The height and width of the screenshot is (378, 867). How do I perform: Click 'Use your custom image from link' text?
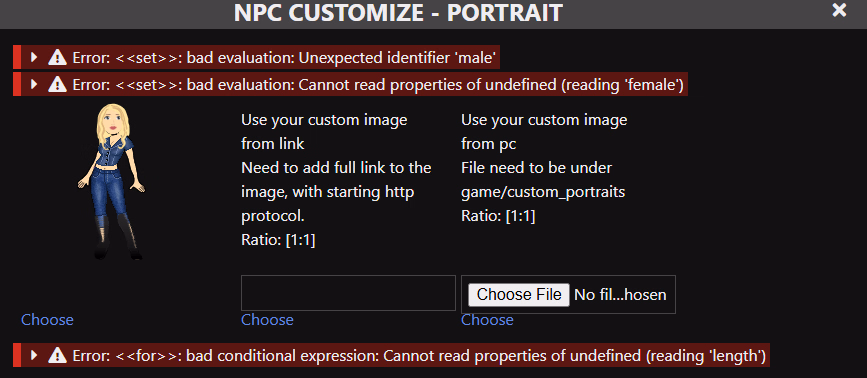[x=324, y=132]
